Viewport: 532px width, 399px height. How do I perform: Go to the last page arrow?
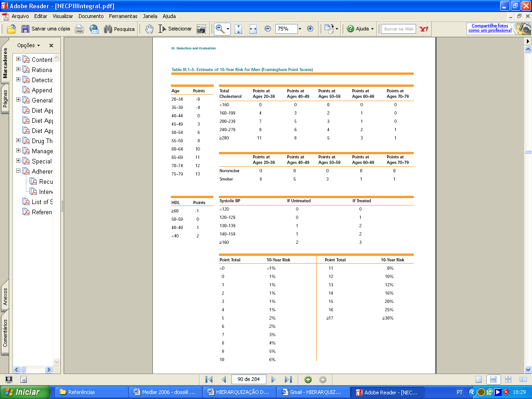coord(288,380)
